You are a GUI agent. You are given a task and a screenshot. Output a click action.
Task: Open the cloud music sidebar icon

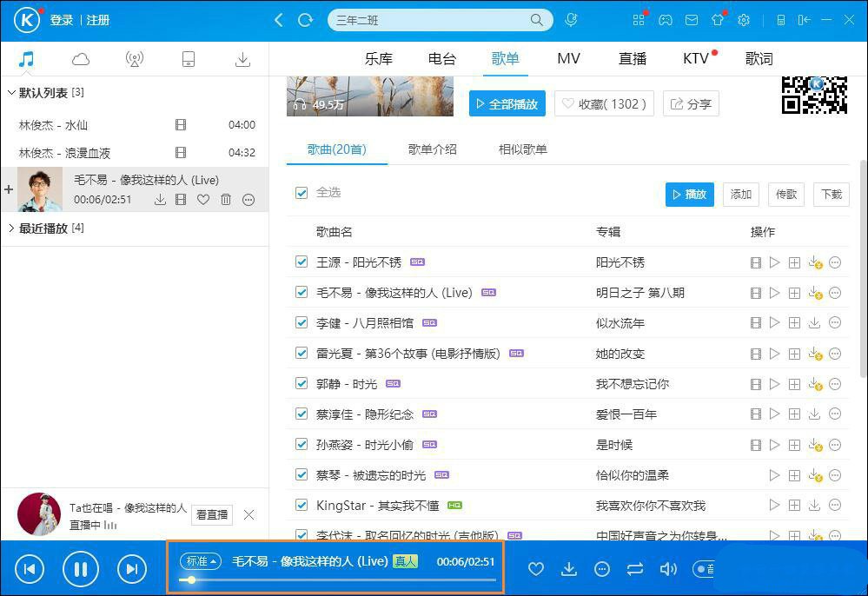80,58
